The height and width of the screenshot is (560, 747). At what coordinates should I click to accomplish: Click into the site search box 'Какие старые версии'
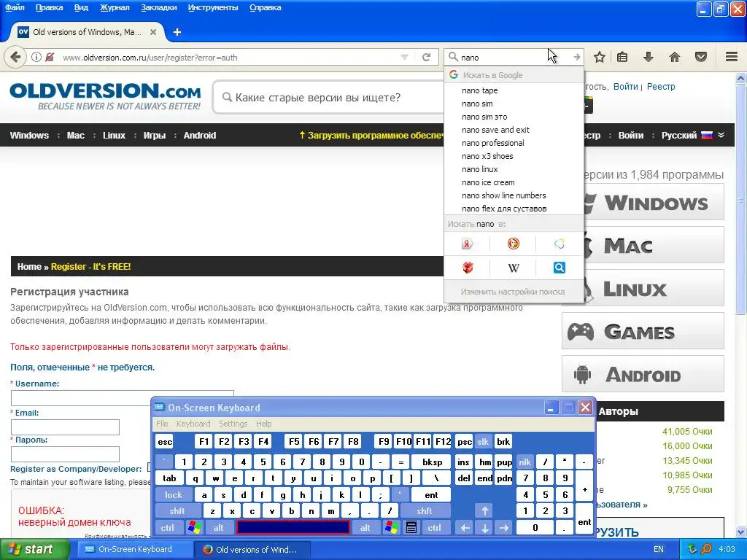pos(329,98)
